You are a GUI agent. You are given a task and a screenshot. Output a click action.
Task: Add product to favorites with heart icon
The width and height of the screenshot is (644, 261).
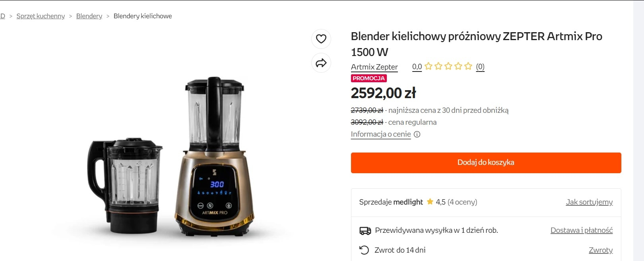click(x=321, y=39)
